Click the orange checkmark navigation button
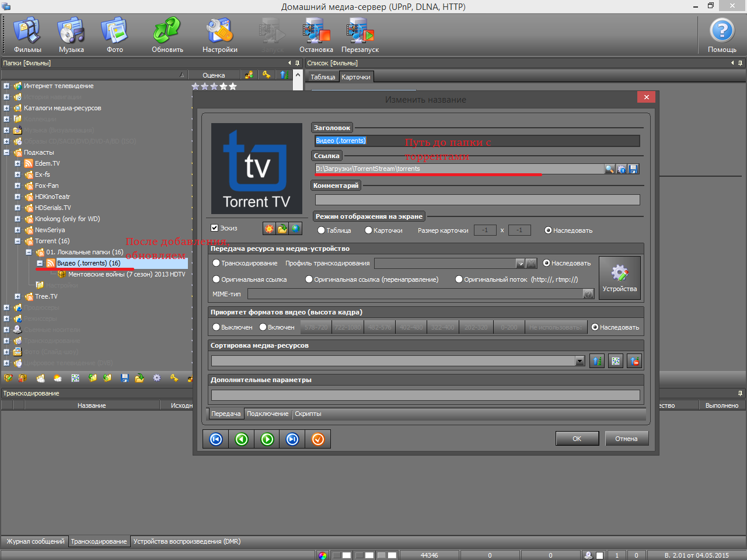This screenshot has width=747, height=560. click(x=318, y=439)
